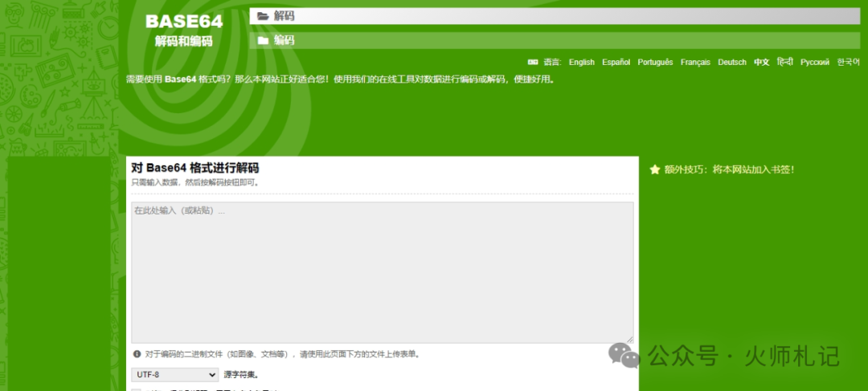Click the BASE64 site logo
The image size is (868, 391).
tap(184, 22)
